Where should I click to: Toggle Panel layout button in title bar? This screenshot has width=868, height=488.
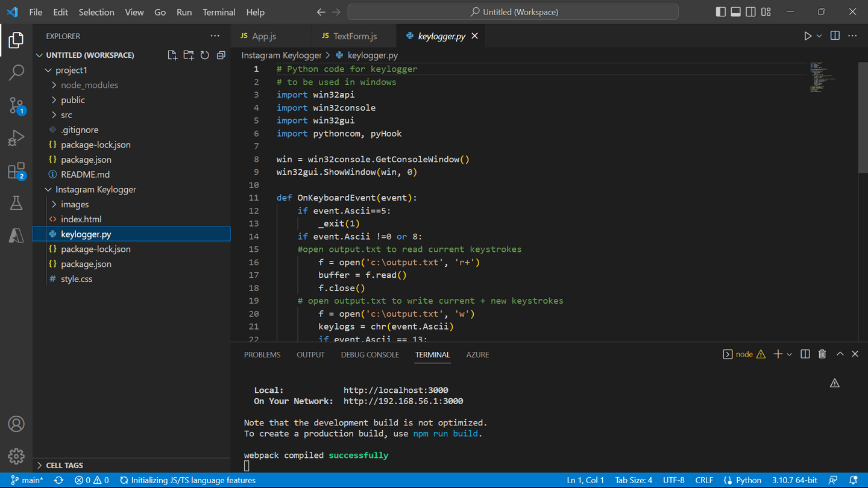(x=735, y=12)
